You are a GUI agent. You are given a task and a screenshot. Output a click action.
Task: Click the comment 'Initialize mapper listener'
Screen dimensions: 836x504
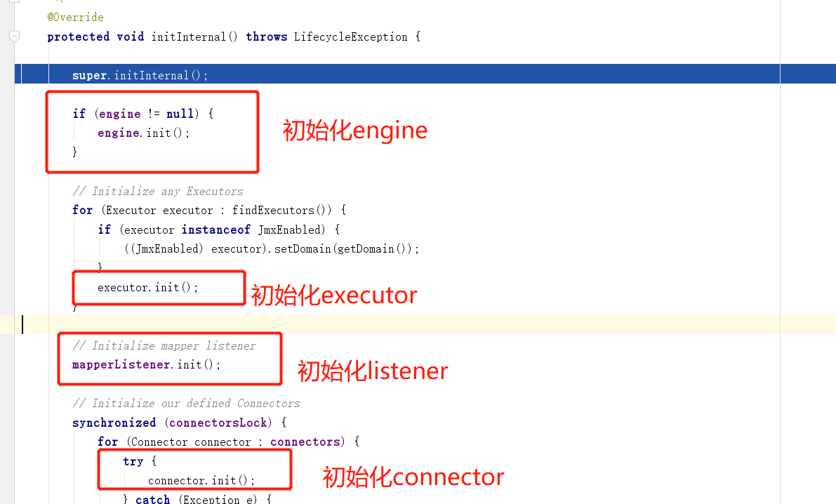164,345
